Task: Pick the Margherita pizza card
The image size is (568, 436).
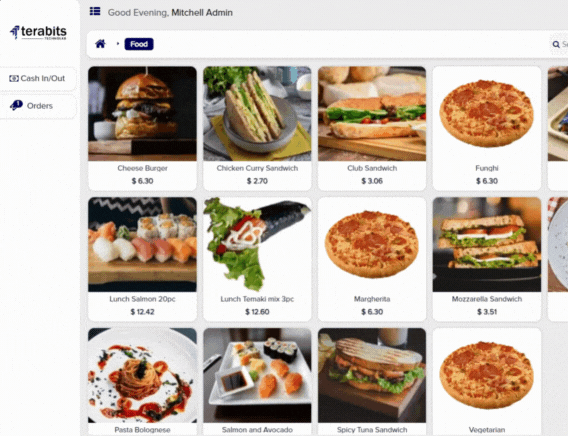Action: click(372, 259)
